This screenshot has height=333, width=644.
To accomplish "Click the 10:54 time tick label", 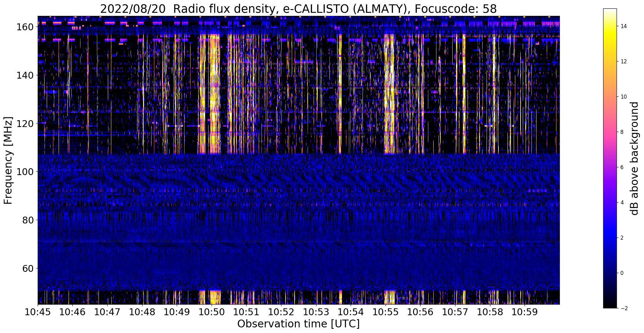I will point(351,311).
